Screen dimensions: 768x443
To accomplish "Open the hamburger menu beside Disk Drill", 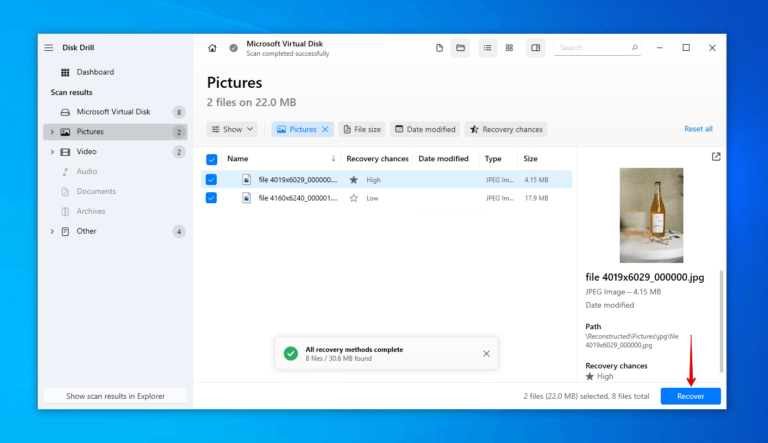I will [x=48, y=48].
